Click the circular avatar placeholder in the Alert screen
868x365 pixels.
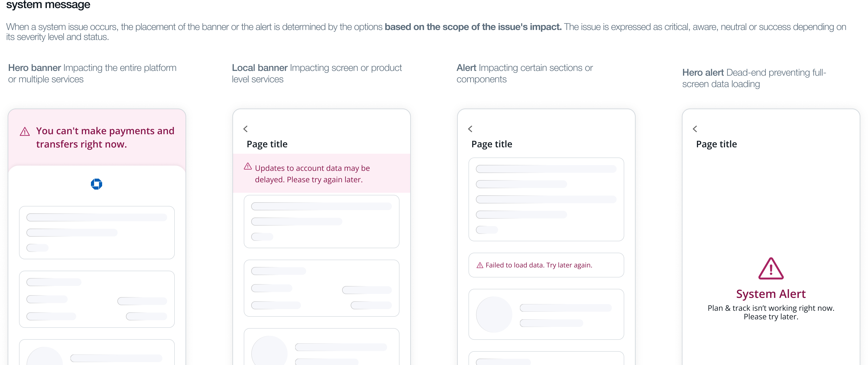click(494, 315)
